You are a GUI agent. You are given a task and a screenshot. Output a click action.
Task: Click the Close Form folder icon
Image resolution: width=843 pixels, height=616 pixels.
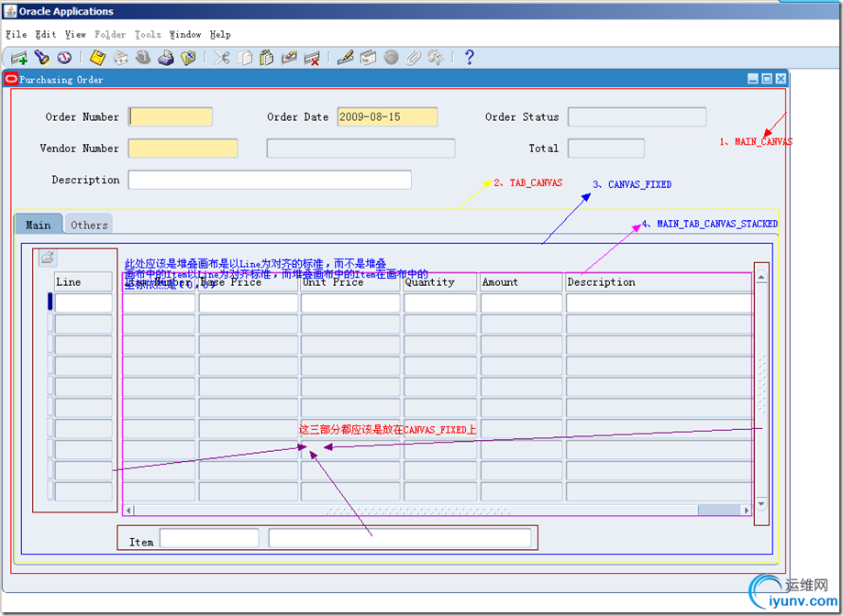coord(188,58)
